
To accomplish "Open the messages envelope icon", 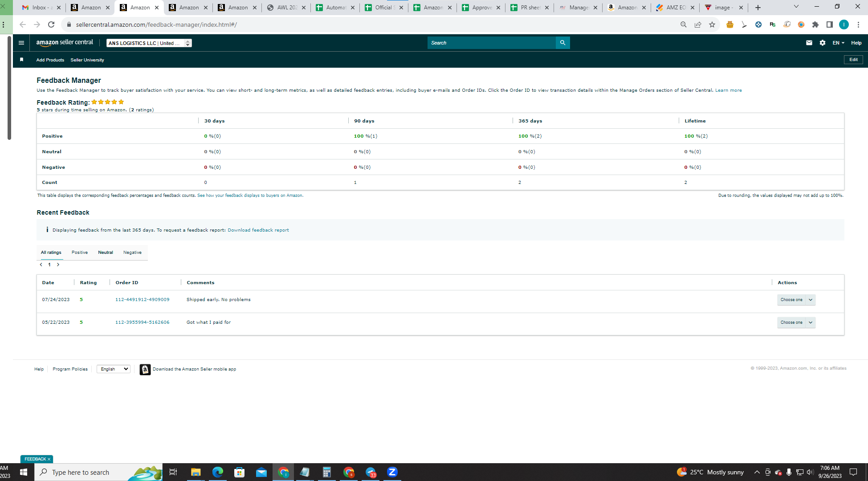I will point(809,43).
